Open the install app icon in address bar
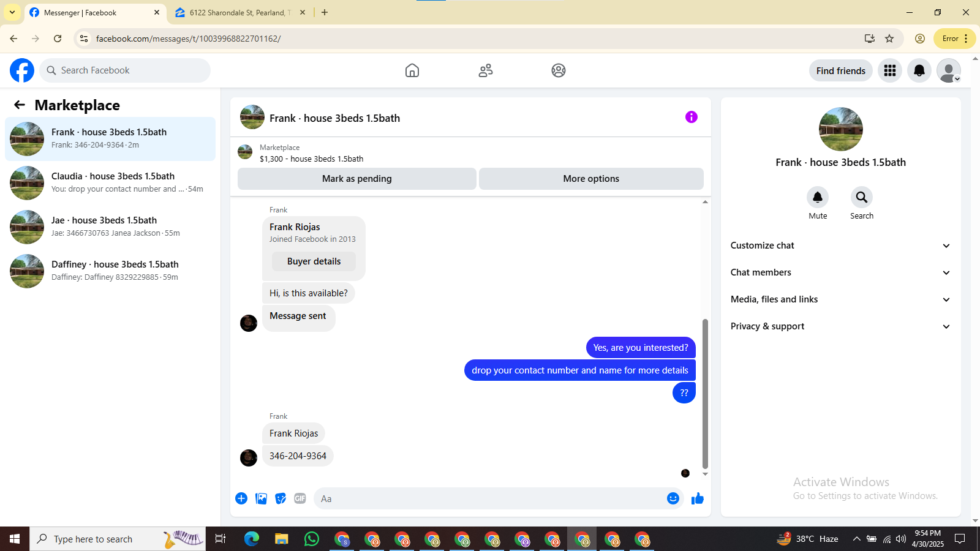 tap(869, 39)
